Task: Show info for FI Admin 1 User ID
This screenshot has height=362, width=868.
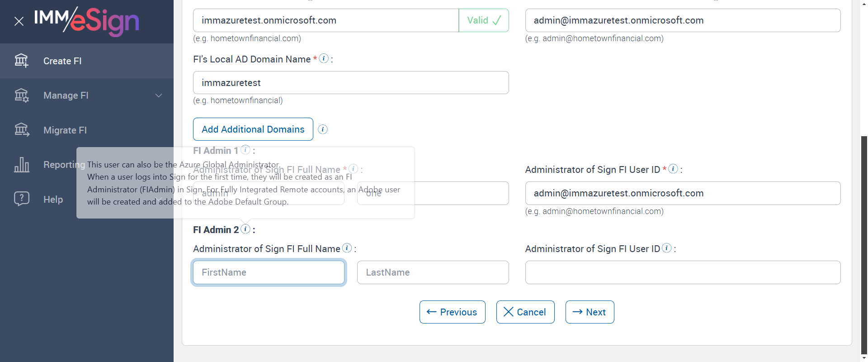Action: 673,169
